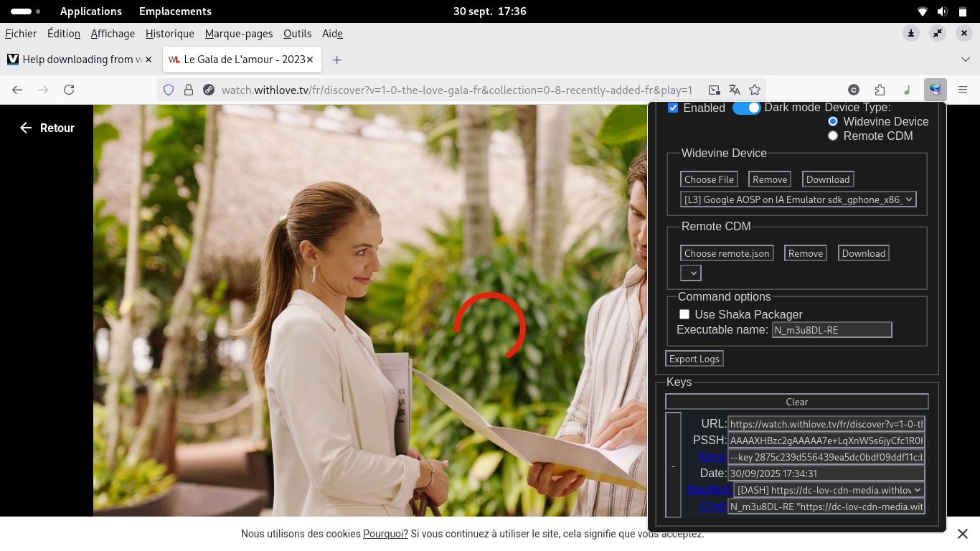Image resolution: width=980 pixels, height=551 pixels.
Task: Open the Historique menu
Action: pos(170,34)
